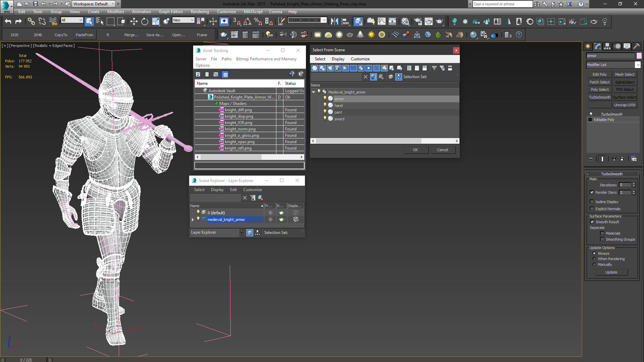The image size is (644, 362).
Task: Toggle light bulb visibility of sword object
Action: click(x=325, y=119)
